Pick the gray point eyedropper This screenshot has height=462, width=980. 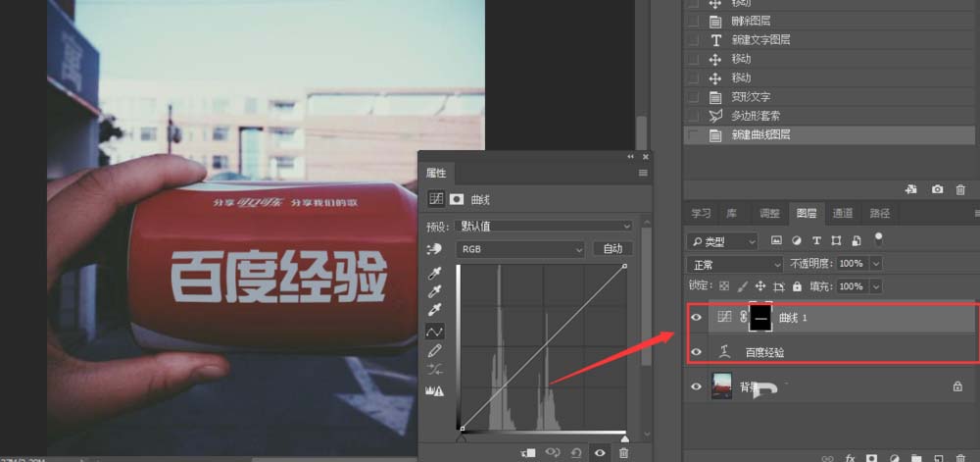point(434,291)
